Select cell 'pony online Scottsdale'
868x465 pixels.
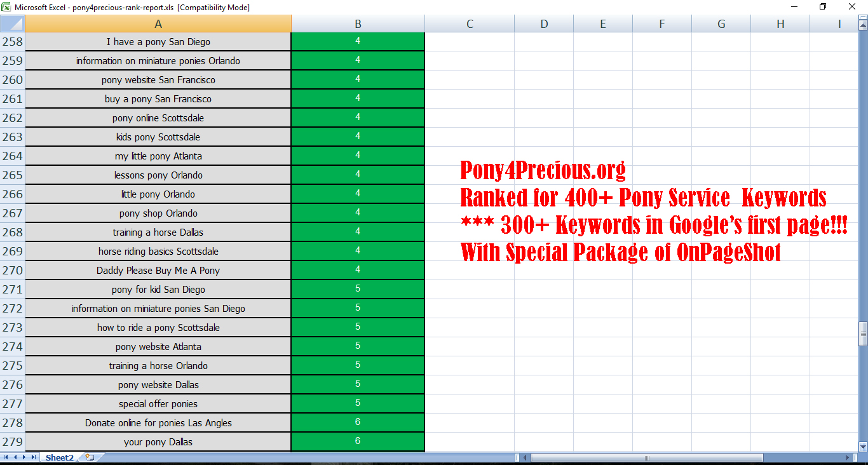(x=158, y=118)
